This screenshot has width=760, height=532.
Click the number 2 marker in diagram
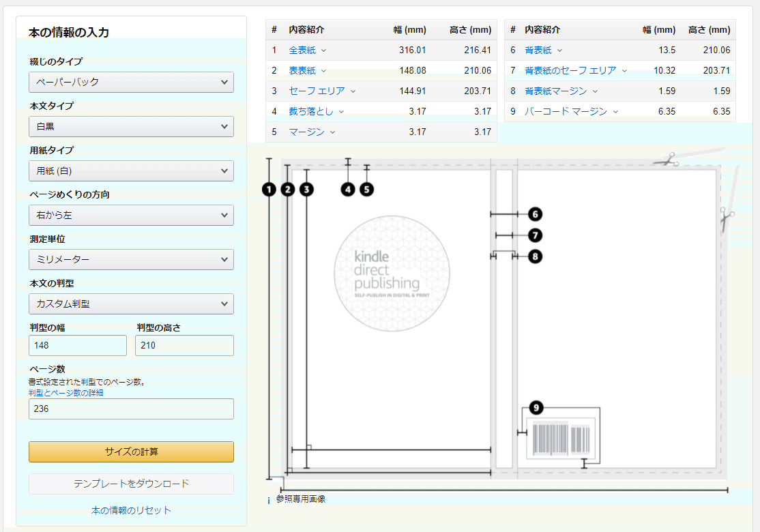pos(288,190)
